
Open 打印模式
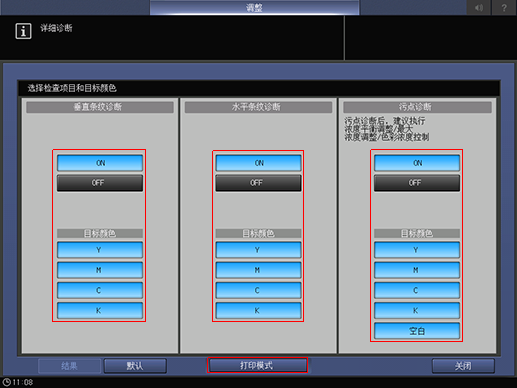pos(257,365)
